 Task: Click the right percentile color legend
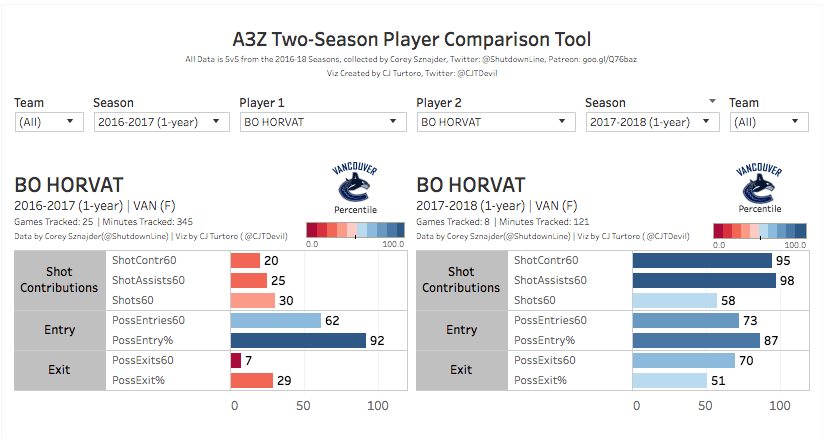coord(759,229)
